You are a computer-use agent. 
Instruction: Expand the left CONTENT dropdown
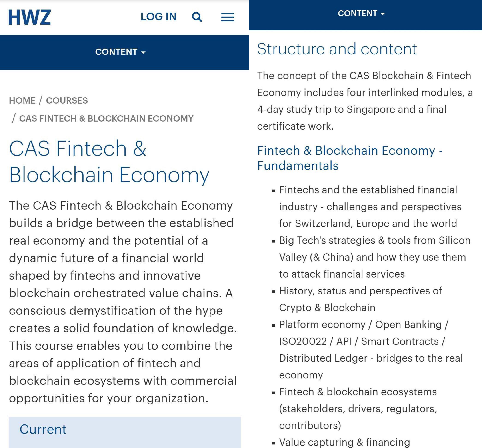(x=120, y=52)
